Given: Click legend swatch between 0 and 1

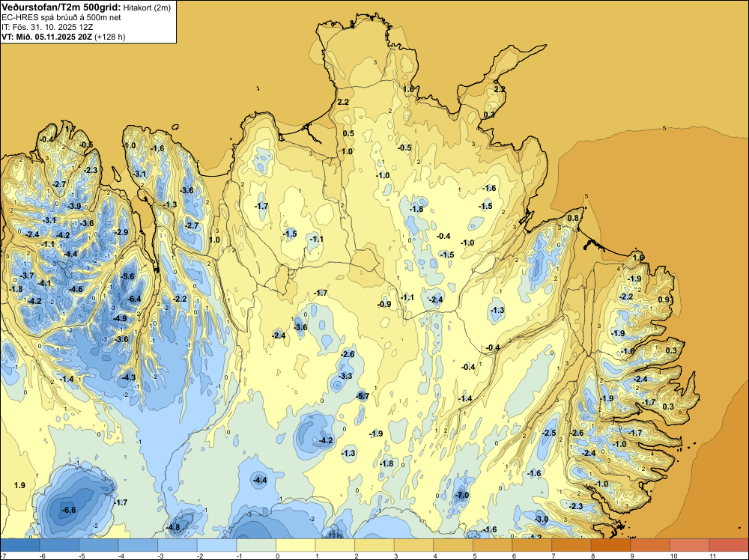Looking at the screenshot, I should tap(296, 545).
